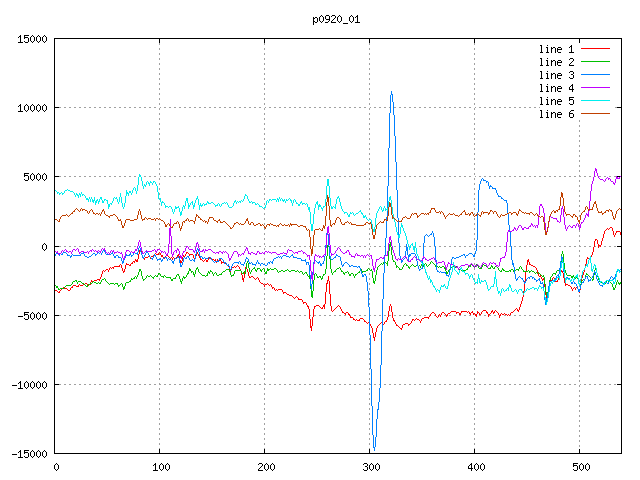The height and width of the screenshot is (480, 640).
Task: Click the plot title p0920_01
Action: pyautogui.click(x=337, y=18)
